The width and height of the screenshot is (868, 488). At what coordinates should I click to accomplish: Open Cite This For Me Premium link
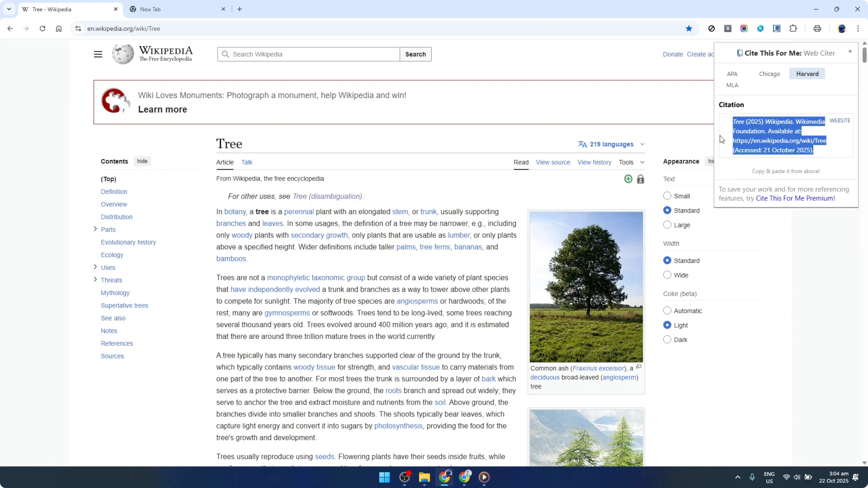795,198
